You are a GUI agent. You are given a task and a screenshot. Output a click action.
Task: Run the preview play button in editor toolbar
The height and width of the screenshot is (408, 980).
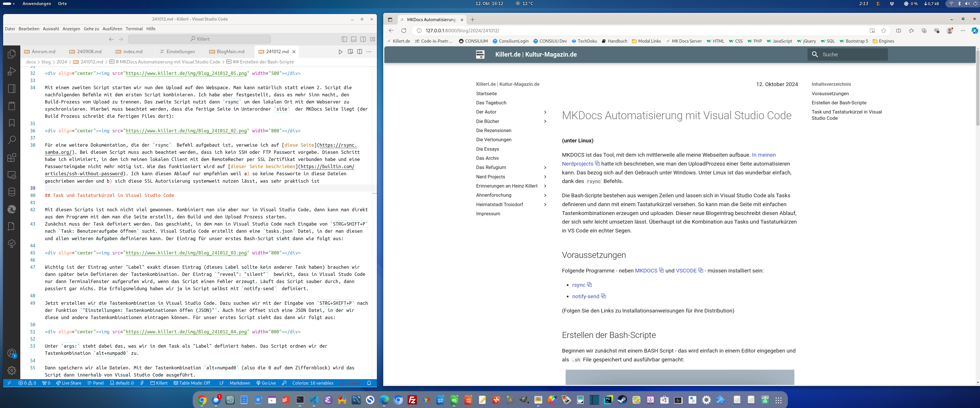tap(341, 52)
